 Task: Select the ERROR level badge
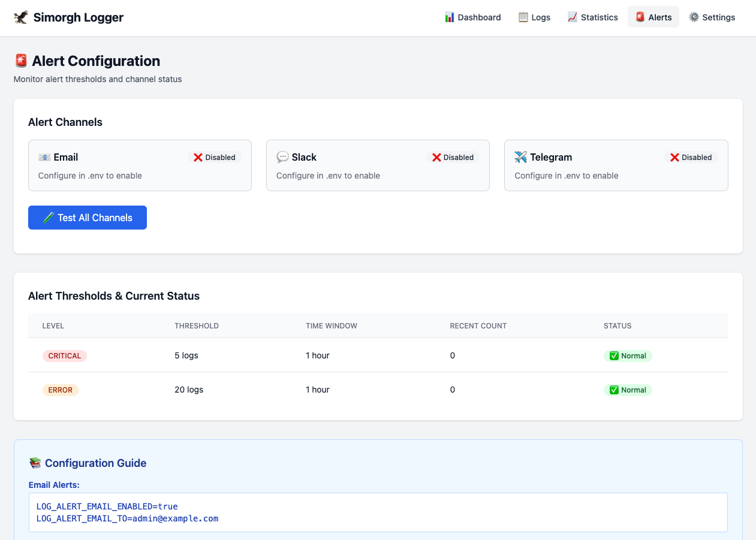click(x=61, y=390)
